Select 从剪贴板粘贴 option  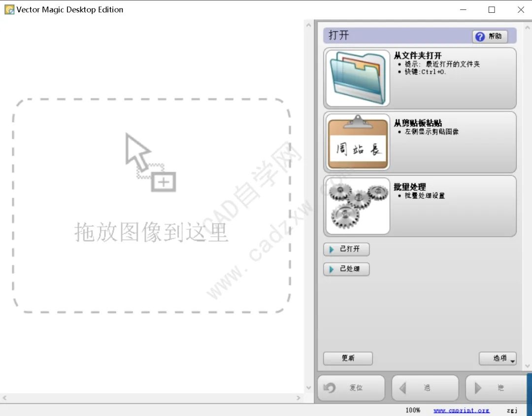coord(420,142)
